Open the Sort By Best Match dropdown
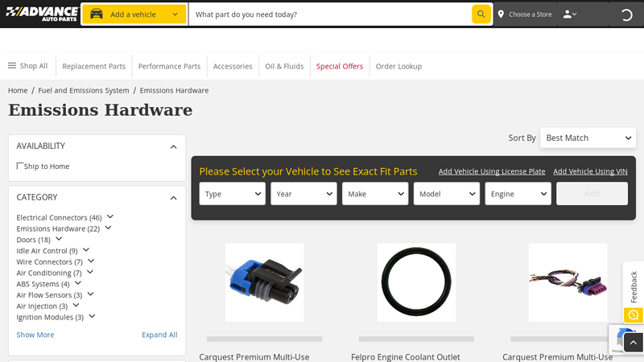Viewport: 644px width, 362px height. tap(588, 138)
